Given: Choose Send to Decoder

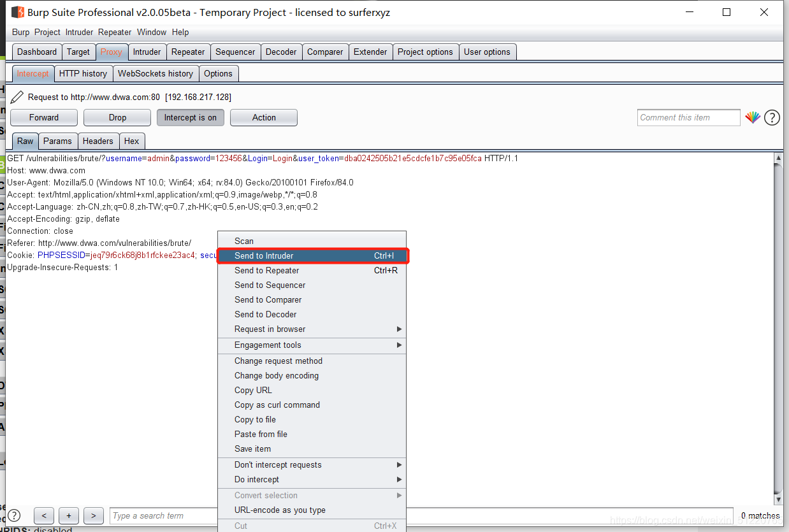Looking at the screenshot, I should (312, 314).
